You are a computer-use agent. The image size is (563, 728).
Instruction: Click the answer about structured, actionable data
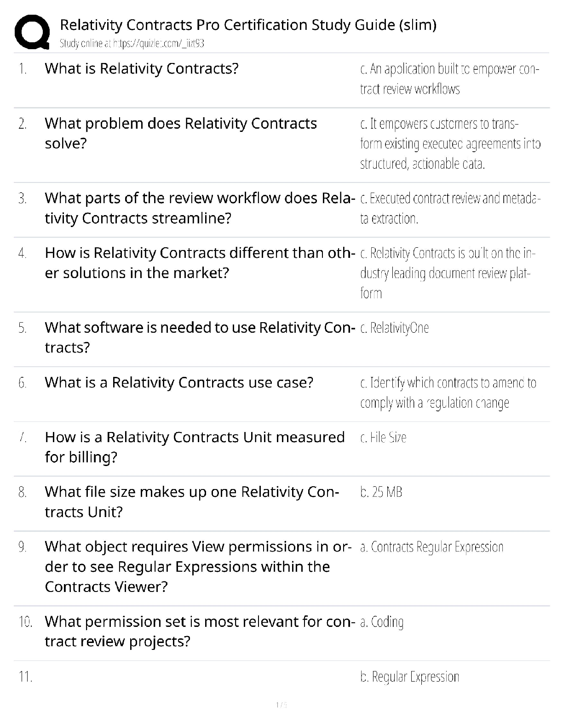[450, 143]
